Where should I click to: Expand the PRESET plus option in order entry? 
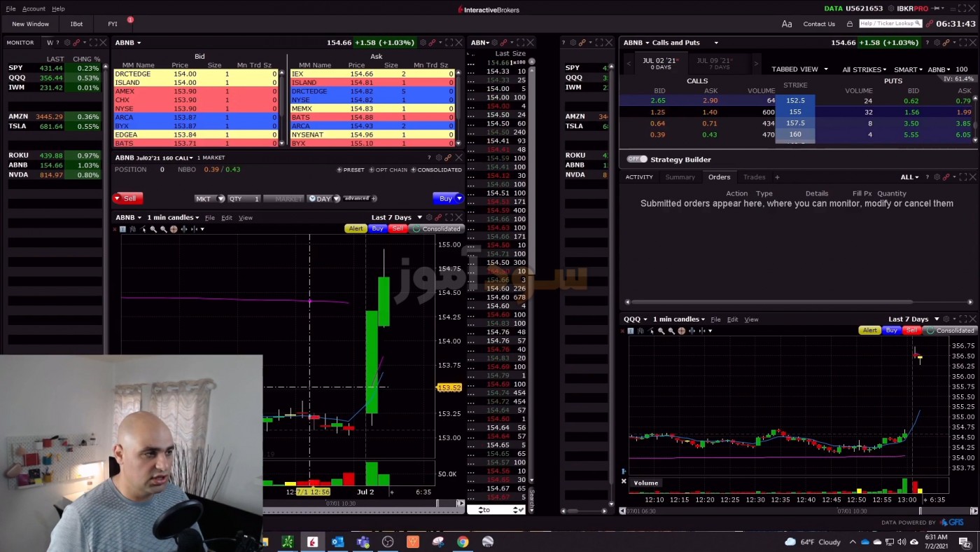[x=351, y=170]
